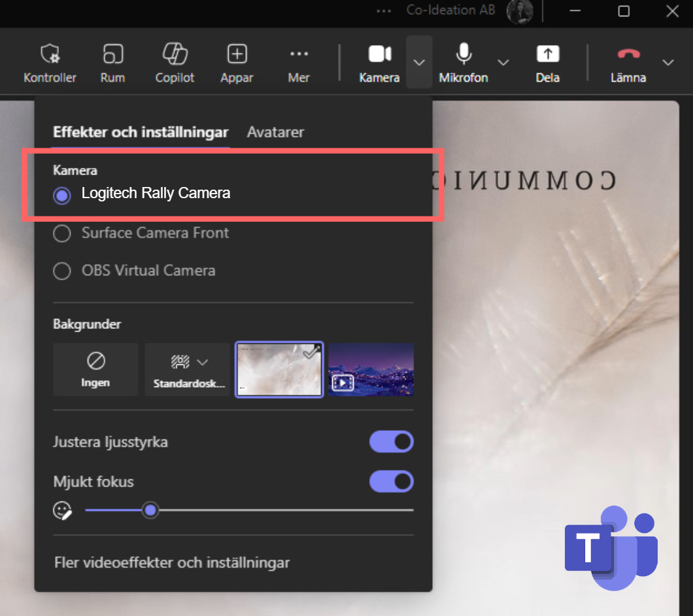Click the soft focus intensity slider handle
This screenshot has width=693, height=616.
[150, 510]
